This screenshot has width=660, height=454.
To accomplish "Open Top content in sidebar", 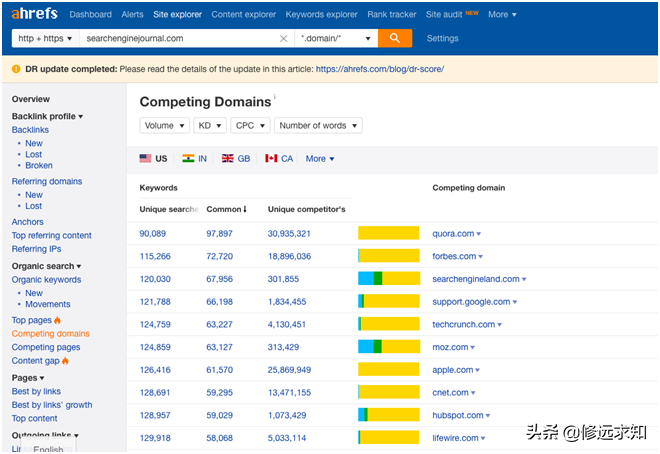I will point(35,418).
